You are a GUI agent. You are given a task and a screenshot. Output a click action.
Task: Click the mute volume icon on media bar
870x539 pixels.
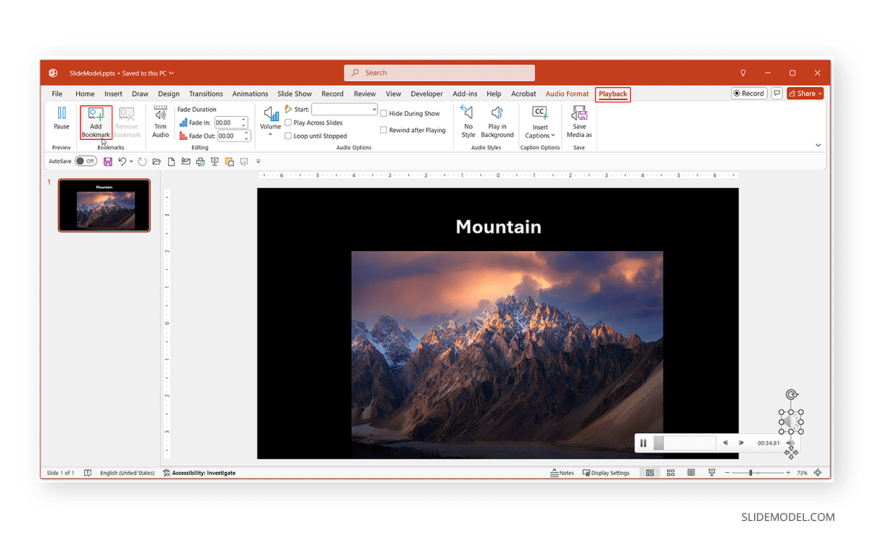(x=790, y=443)
